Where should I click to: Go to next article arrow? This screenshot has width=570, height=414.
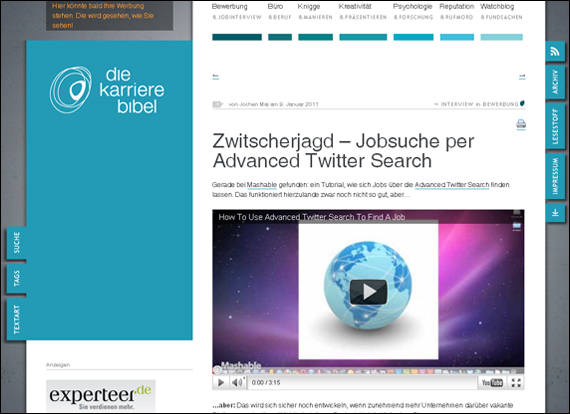click(x=522, y=76)
